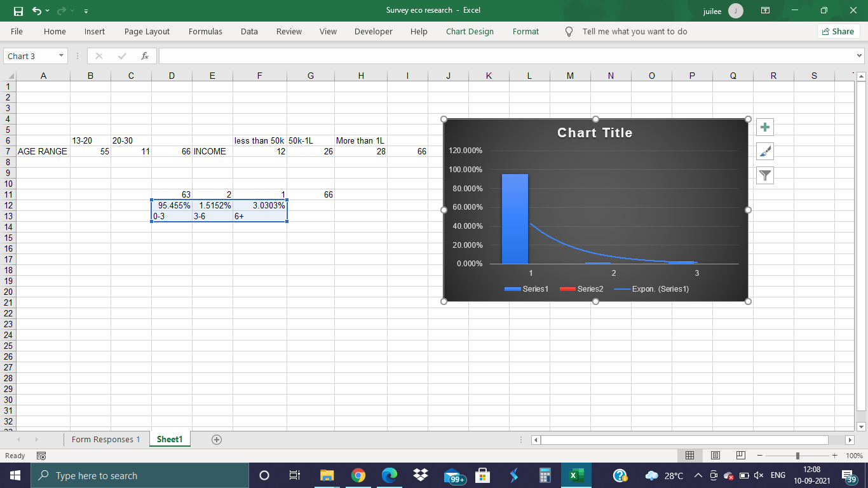Image resolution: width=868 pixels, height=488 pixels.
Task: Open Chart Filters funnel button
Action: point(765,175)
